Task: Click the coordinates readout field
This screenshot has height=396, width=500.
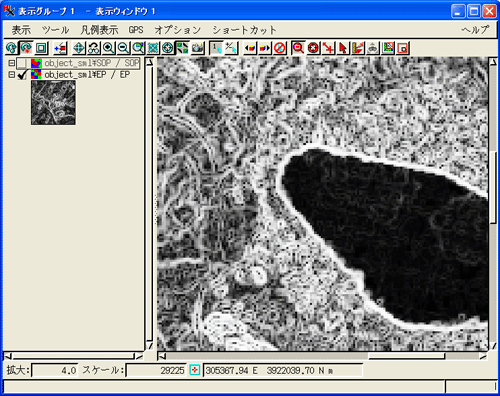Action: (x=283, y=370)
